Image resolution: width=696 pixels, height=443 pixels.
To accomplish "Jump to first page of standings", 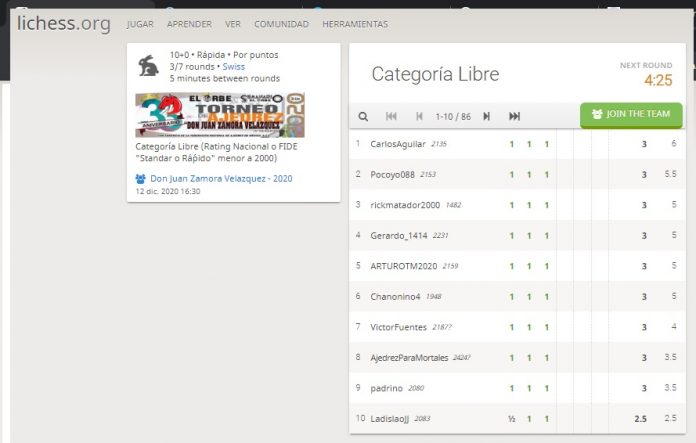I will 391,116.
